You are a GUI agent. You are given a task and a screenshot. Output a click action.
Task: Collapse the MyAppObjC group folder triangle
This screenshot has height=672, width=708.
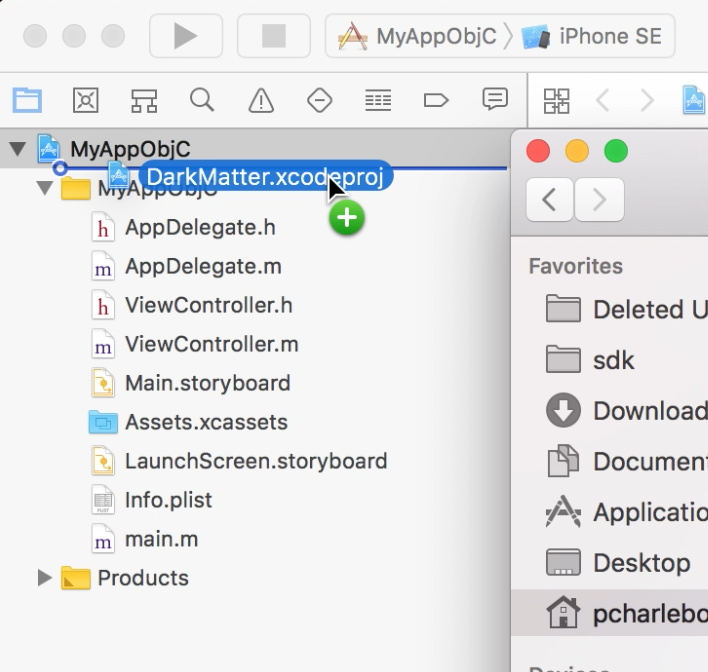tap(44, 189)
